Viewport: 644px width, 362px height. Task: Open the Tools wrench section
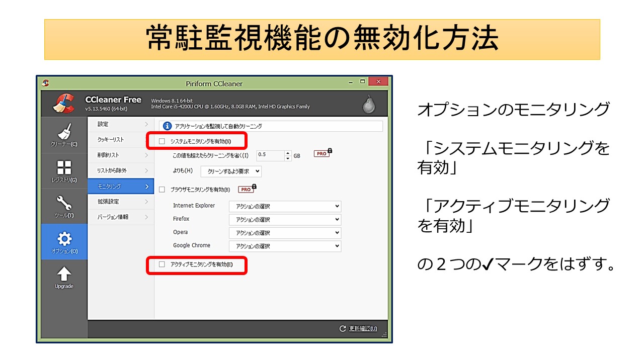[64, 207]
